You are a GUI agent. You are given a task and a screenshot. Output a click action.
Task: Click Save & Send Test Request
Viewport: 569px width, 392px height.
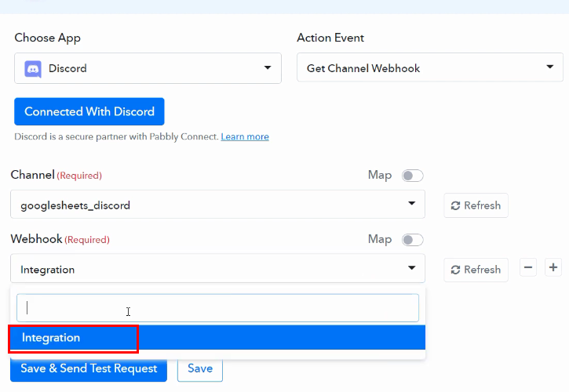89,369
